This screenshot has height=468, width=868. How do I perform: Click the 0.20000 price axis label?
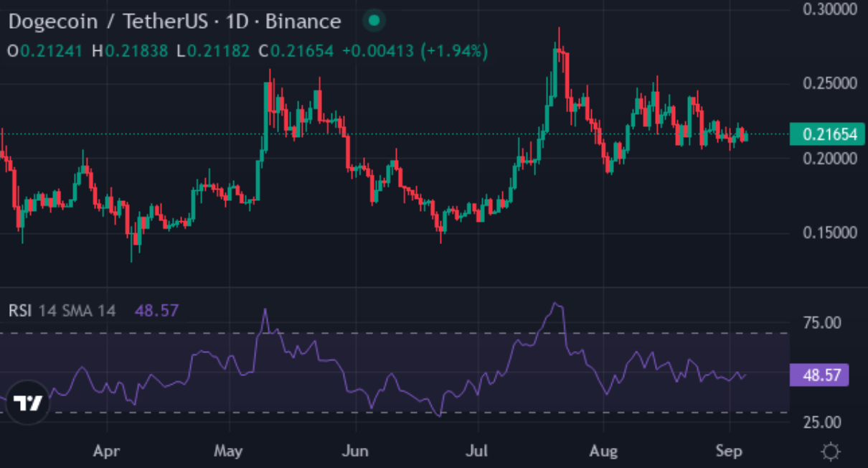pos(831,158)
